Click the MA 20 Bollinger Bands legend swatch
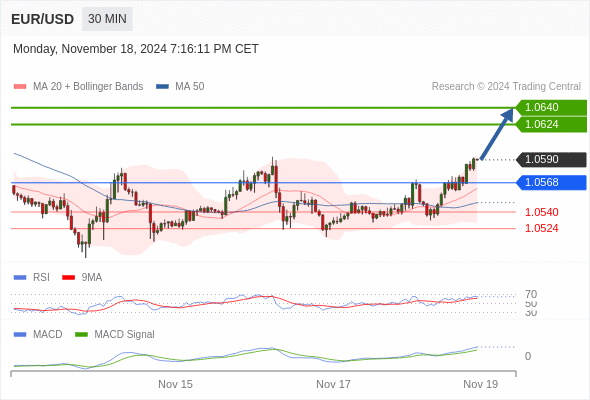 (20, 87)
